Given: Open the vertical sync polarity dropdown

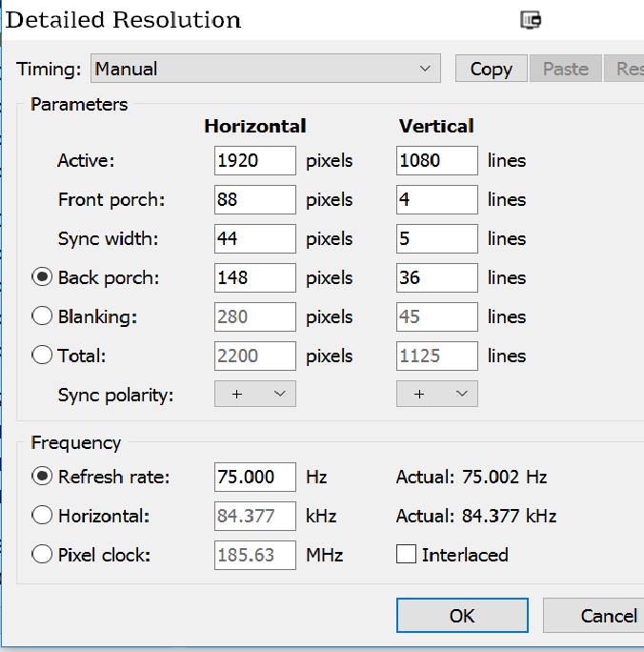Looking at the screenshot, I should tap(437, 394).
